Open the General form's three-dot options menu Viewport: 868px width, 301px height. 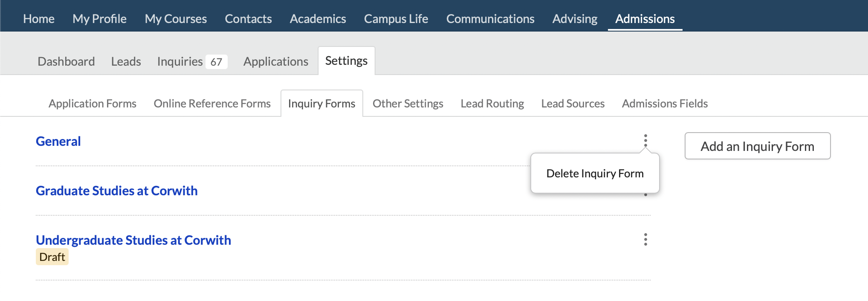(645, 140)
